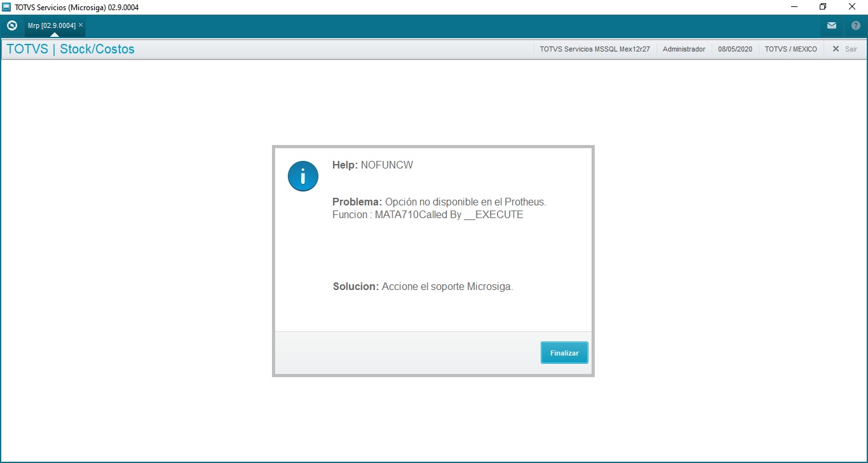
Task: Click the Finalizar button in the help dialog
Action: tap(564, 353)
